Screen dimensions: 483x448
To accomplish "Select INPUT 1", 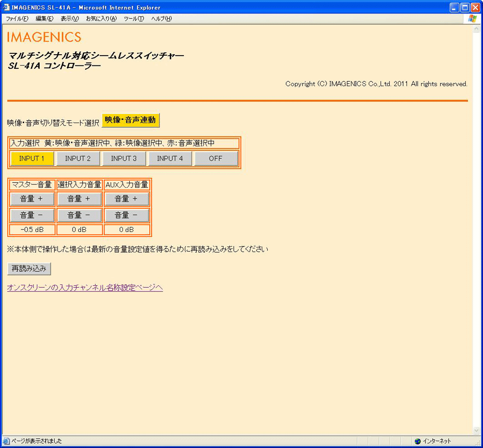I will coord(32,158).
